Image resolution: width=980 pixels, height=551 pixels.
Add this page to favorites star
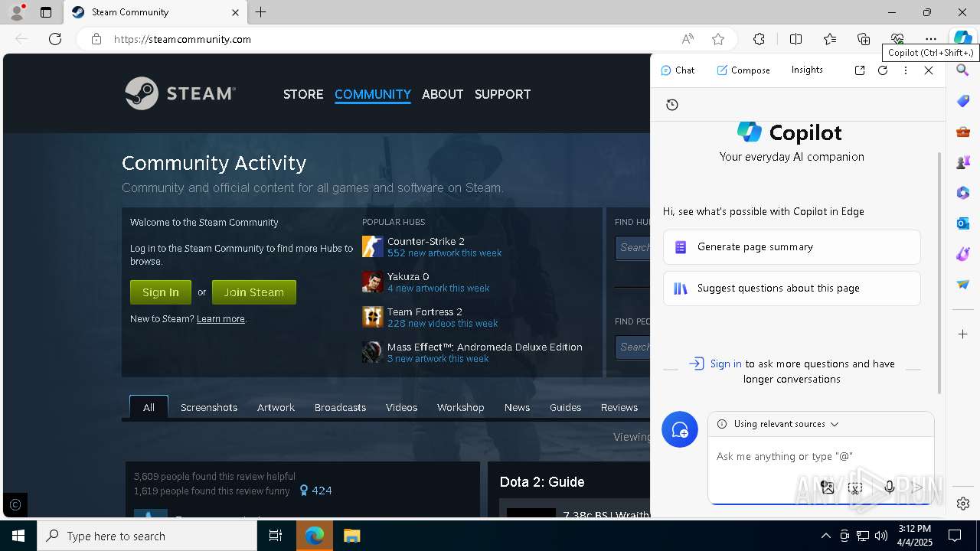[x=718, y=39]
